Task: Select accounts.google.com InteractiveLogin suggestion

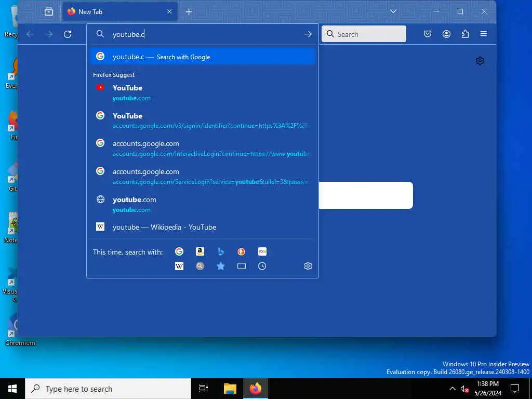Action: tap(203, 148)
